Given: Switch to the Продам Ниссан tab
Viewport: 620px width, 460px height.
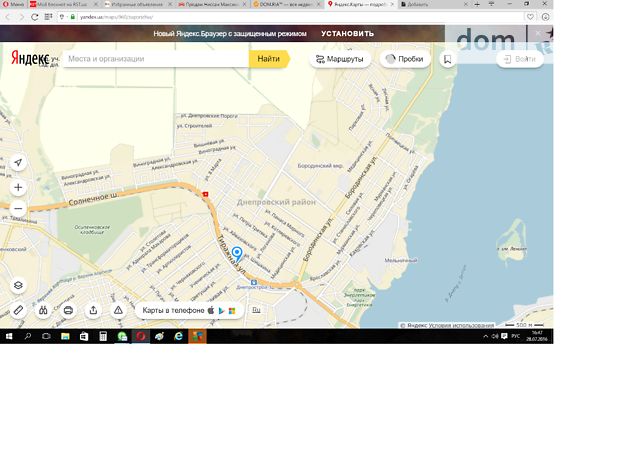Looking at the screenshot, I should tap(212, 4).
